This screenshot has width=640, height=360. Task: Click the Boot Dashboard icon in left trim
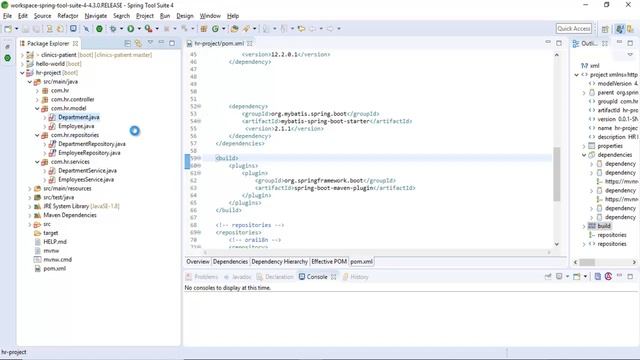pos(7,58)
